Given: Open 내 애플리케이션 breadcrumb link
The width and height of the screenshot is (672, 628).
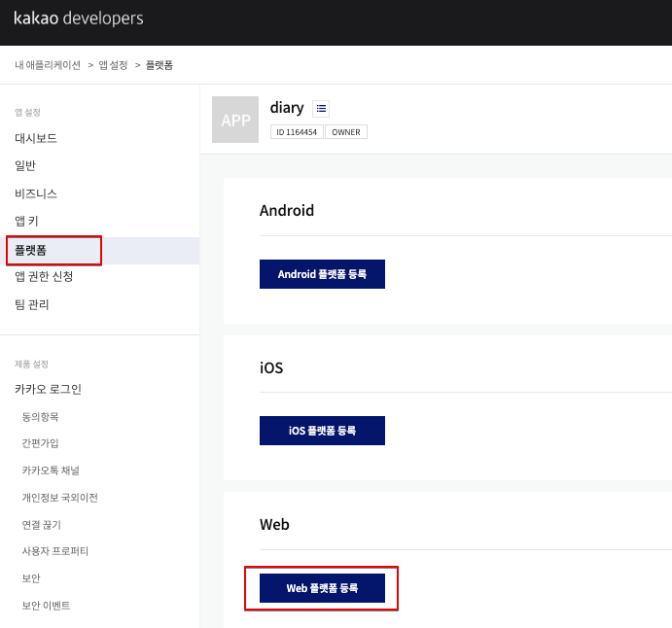Looking at the screenshot, I should coord(48,65).
